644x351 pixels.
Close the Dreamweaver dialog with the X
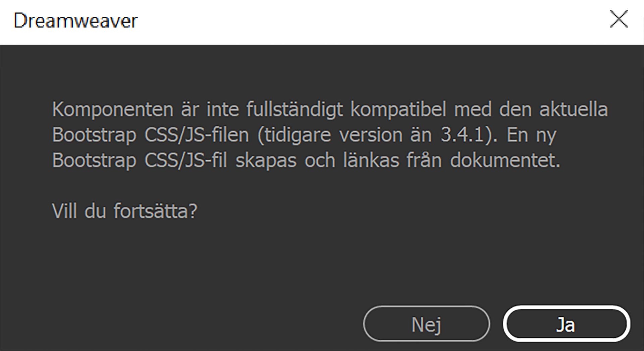coord(619,19)
